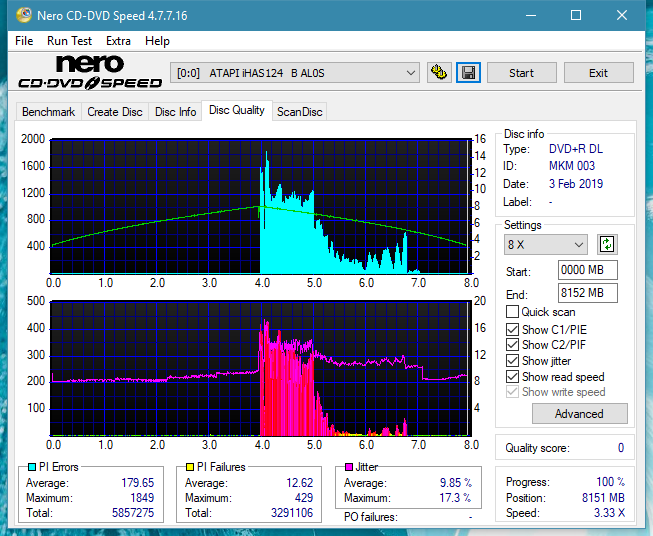Click the PI Errors graph area

click(261, 207)
